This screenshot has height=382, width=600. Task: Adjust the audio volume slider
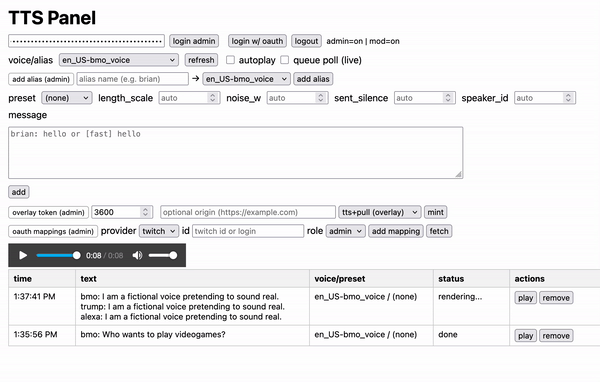[x=163, y=255]
